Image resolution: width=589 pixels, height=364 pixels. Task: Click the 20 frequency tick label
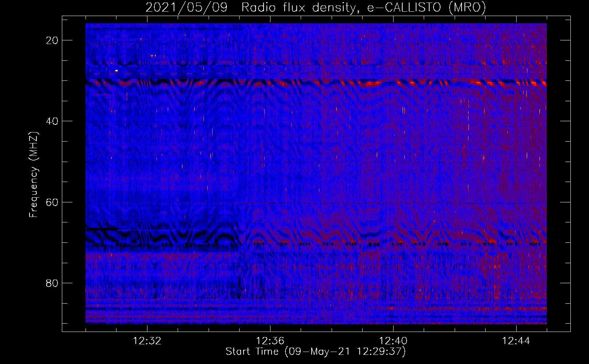pos(52,40)
